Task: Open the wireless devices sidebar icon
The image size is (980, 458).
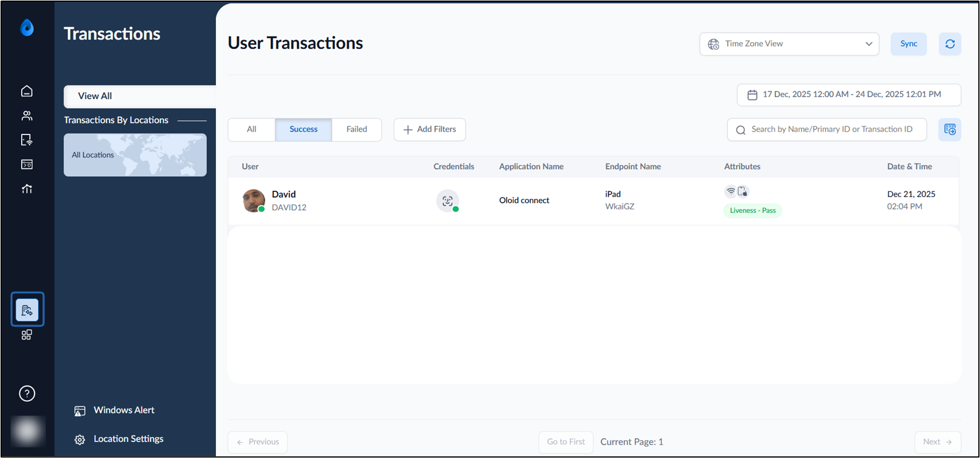Action: click(27, 140)
